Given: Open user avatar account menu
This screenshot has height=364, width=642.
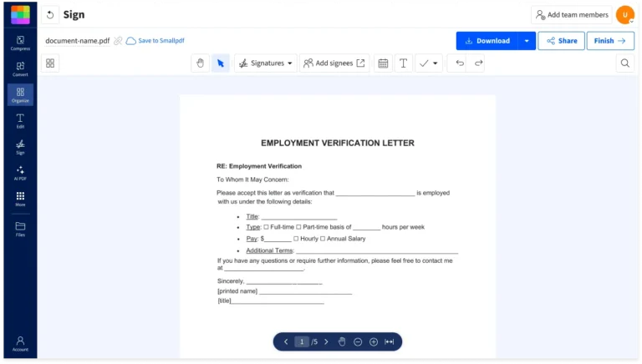Looking at the screenshot, I should click(625, 15).
